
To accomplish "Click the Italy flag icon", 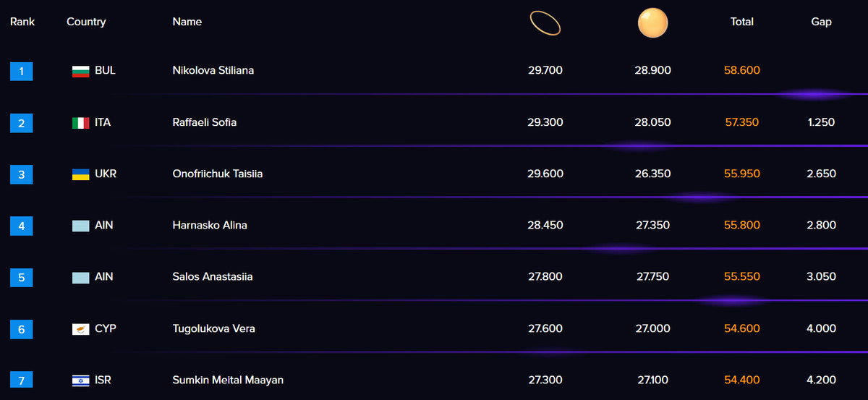I will click(80, 123).
